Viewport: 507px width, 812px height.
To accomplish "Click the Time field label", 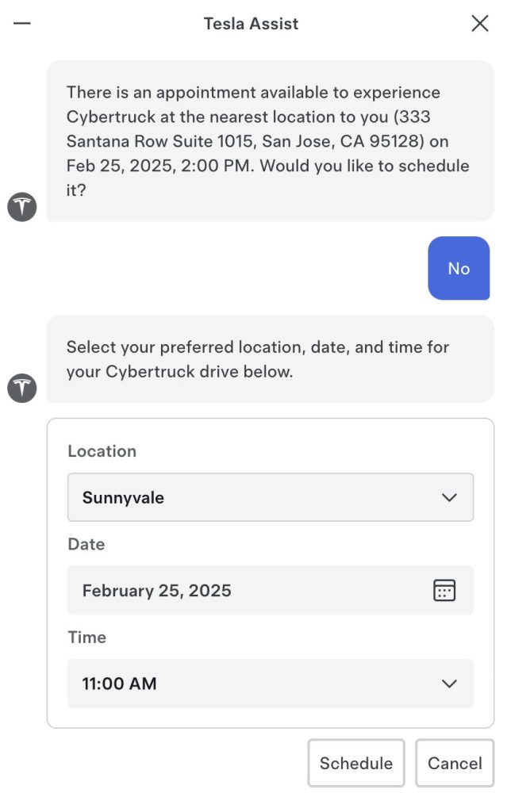I will [x=86, y=638].
